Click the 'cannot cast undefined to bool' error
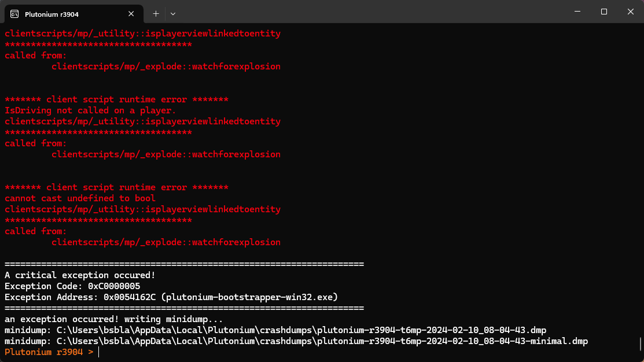Screen dimensions: 644x362 [80, 198]
